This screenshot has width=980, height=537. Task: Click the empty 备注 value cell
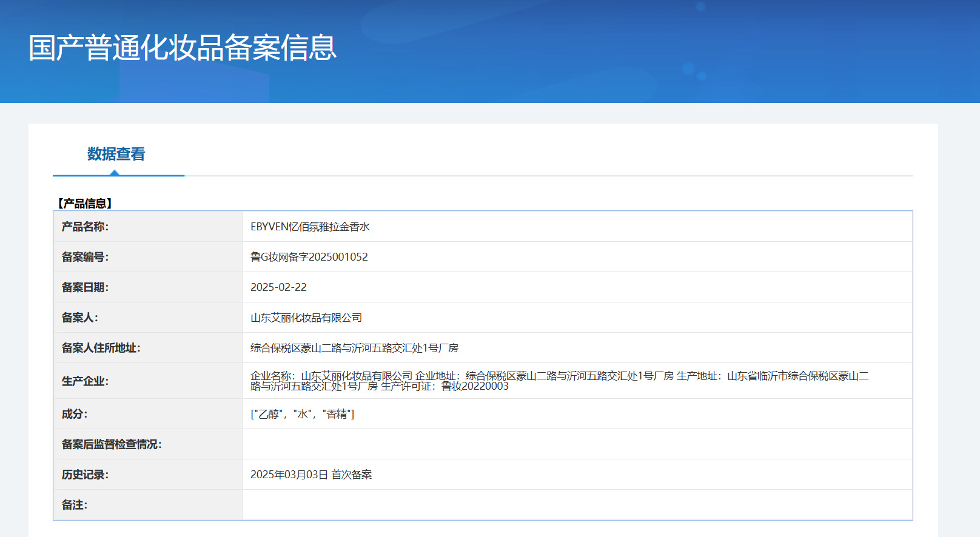pos(577,505)
